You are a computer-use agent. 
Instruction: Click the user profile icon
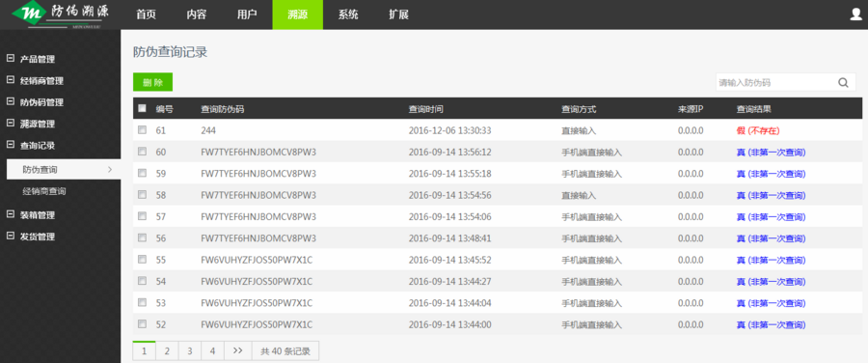tap(855, 14)
